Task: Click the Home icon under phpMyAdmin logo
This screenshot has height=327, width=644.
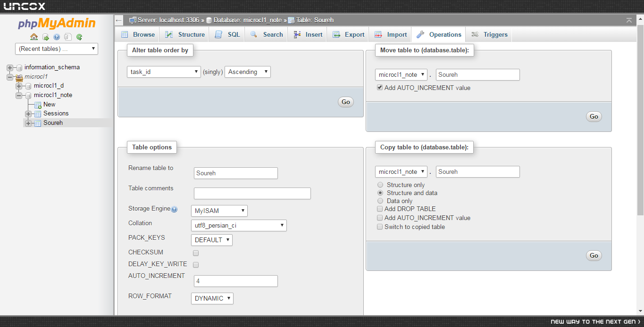Action: click(x=34, y=37)
